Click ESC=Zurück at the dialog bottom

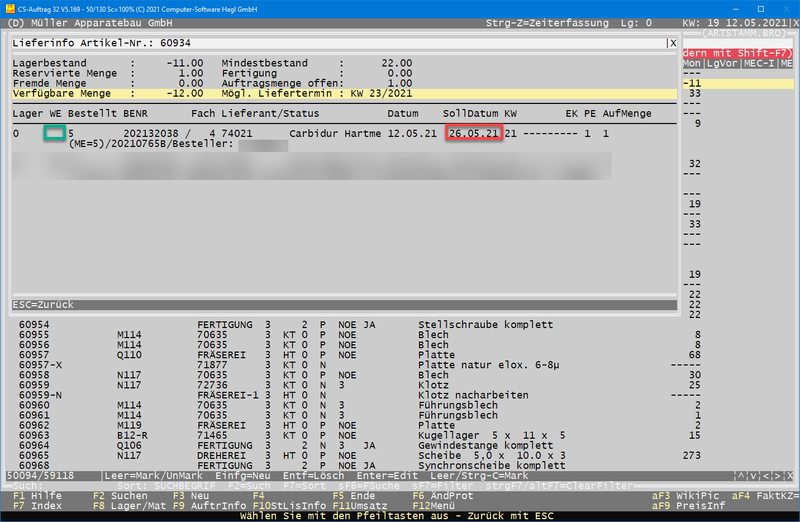click(43, 303)
